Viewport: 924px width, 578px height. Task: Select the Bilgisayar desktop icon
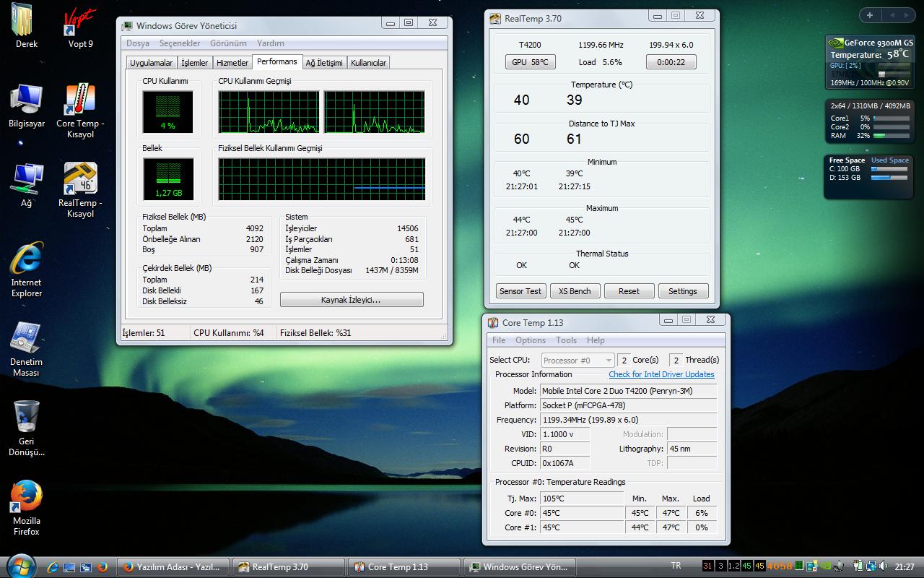click(x=27, y=105)
